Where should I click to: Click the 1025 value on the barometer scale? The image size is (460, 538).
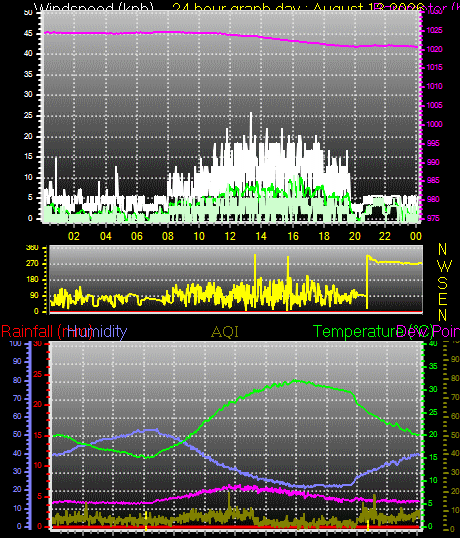[434, 31]
